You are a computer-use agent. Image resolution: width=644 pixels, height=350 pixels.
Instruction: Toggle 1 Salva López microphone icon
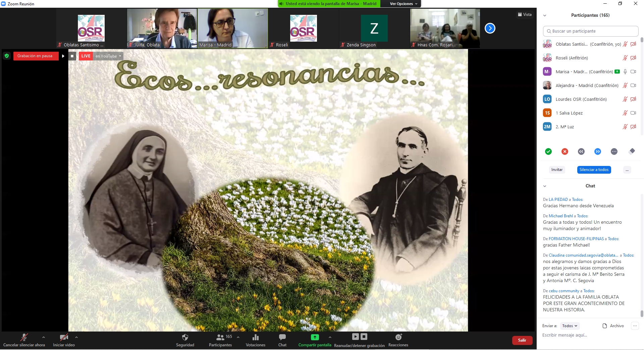625,113
